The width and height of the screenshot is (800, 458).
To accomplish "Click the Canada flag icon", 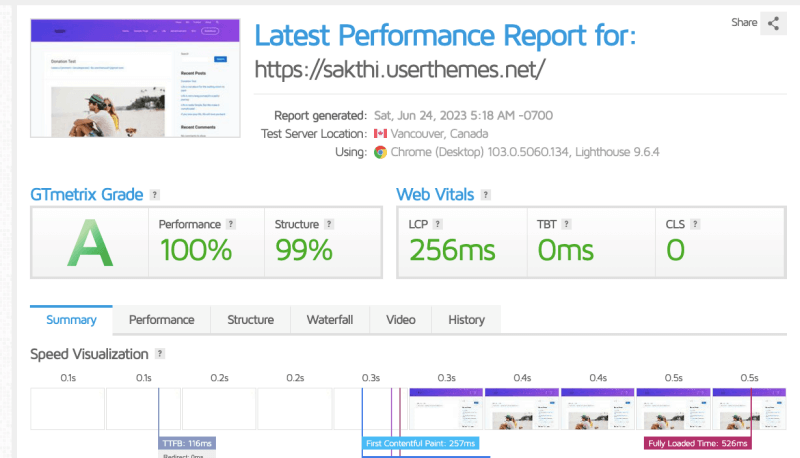I will pyautogui.click(x=380, y=134).
